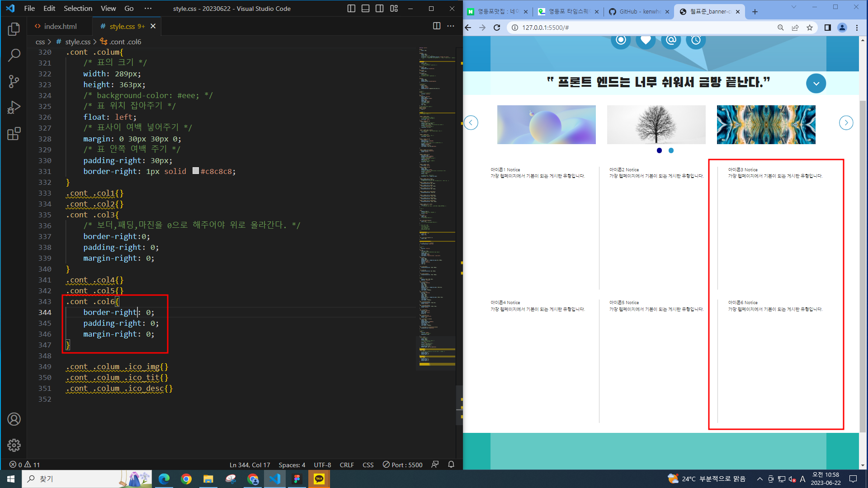868x488 pixels.
Task: Open the Run and Debug view
Action: (x=14, y=108)
